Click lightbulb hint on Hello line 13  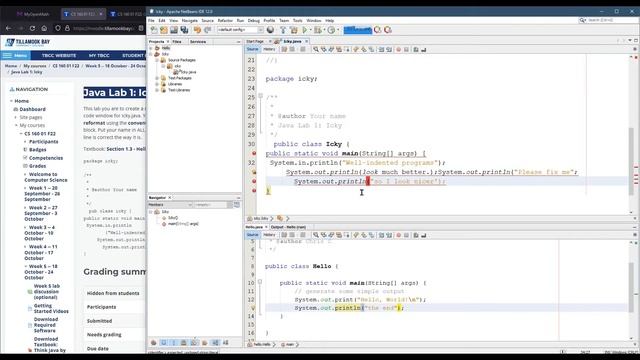click(253, 308)
